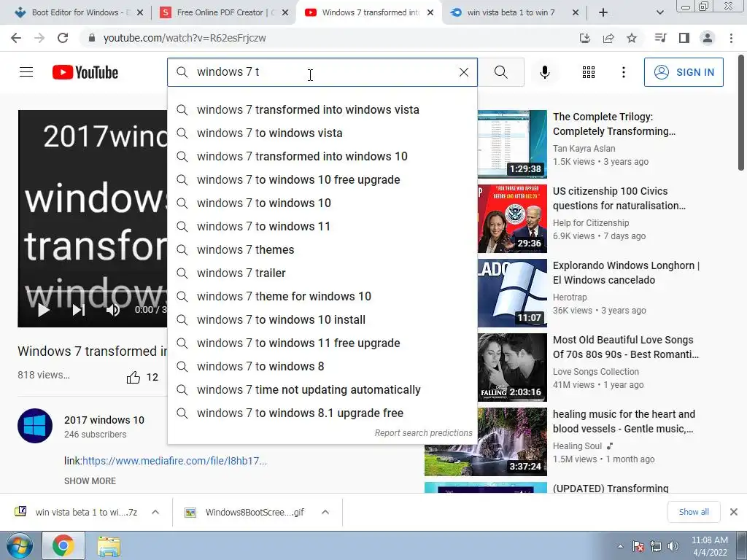Click the address bar URL
This screenshot has width=747, height=560.
pos(185,38)
